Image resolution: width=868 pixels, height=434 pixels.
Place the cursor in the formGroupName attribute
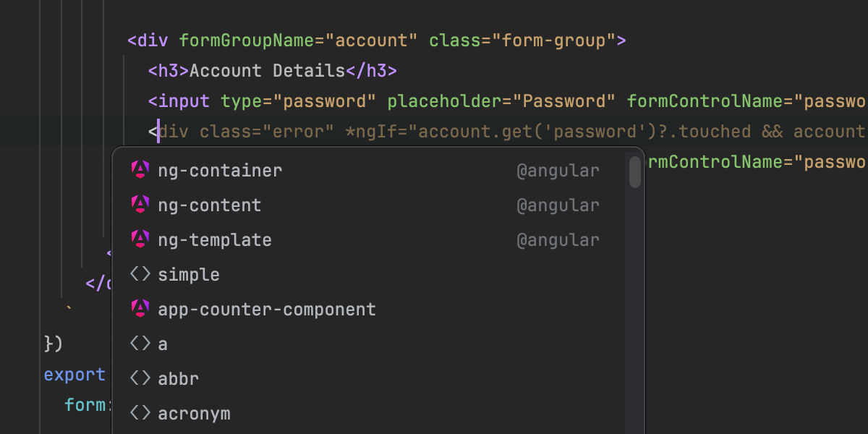click(x=246, y=41)
